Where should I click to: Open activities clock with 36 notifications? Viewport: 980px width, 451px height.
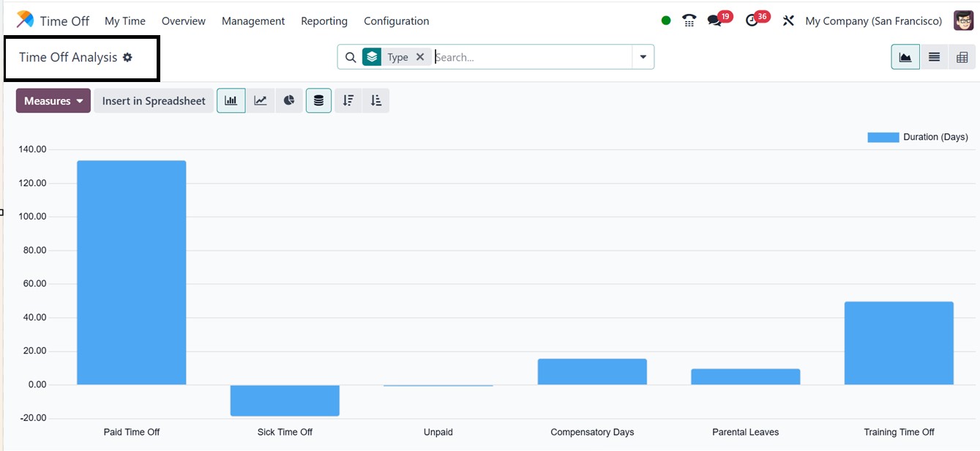click(752, 21)
